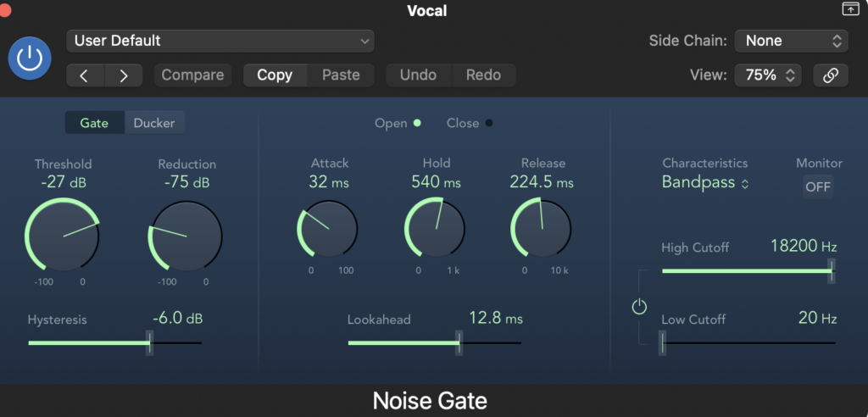The image size is (868, 417).
Task: Click the previous preset arrow
Action: tap(85, 75)
